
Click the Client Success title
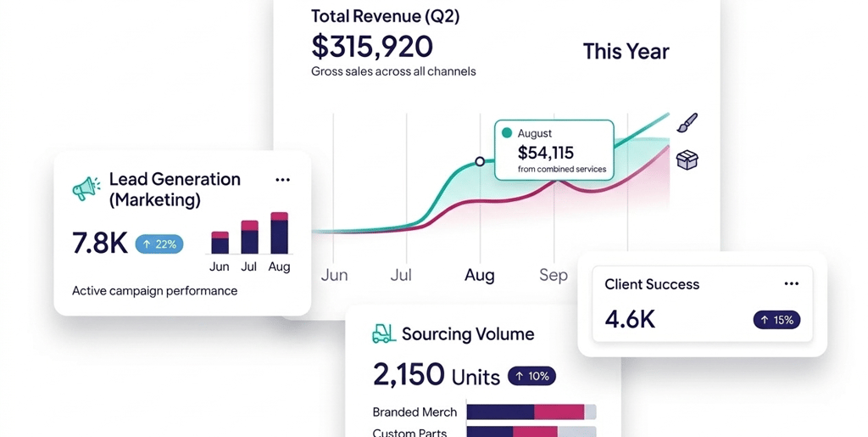tap(652, 284)
